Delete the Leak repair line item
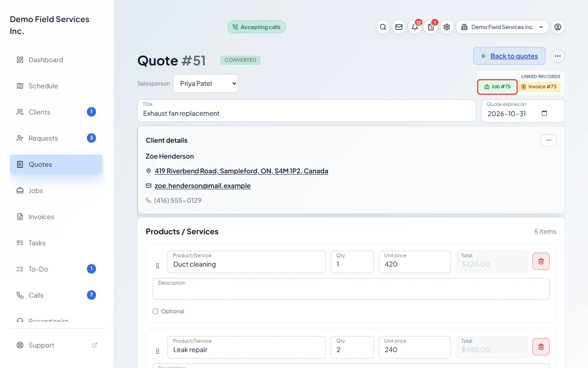 tap(541, 347)
